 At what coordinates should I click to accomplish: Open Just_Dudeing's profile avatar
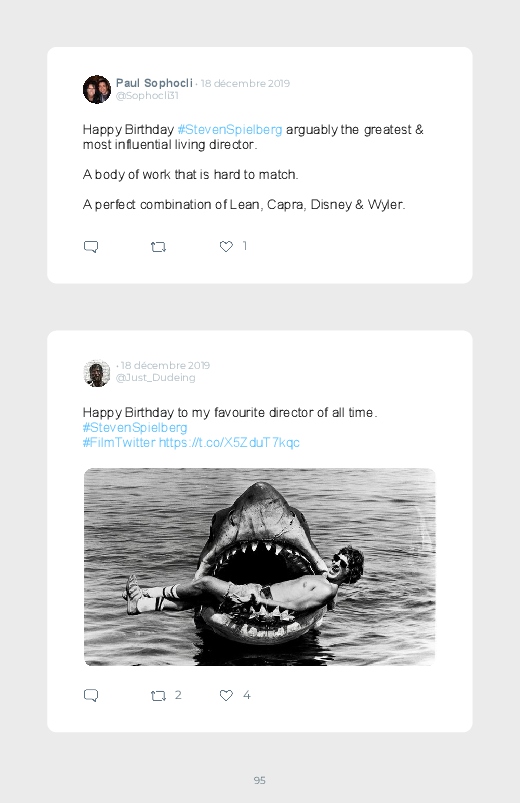tap(97, 373)
